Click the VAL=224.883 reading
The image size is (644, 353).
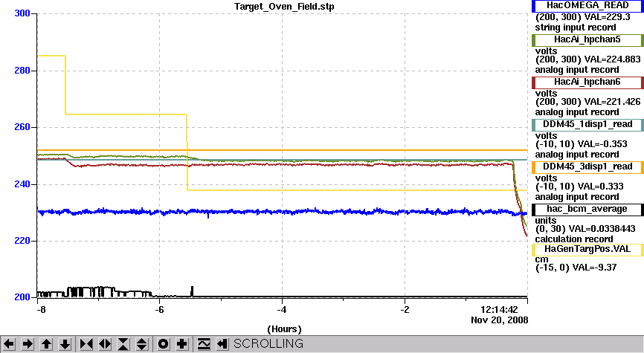[x=612, y=59]
